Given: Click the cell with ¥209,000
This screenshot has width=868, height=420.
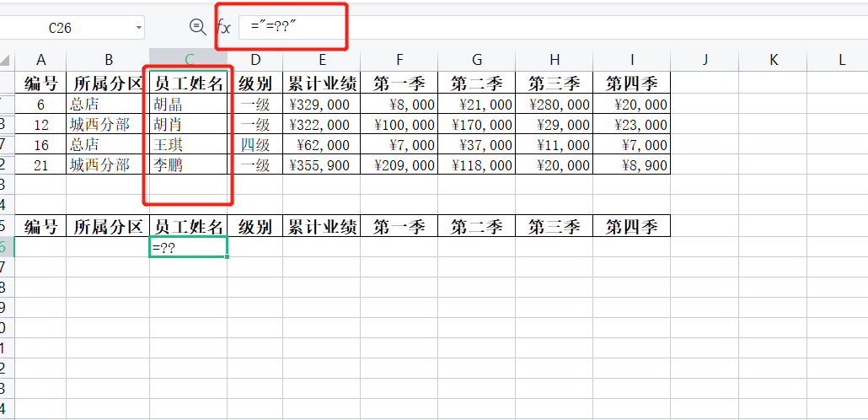Looking at the screenshot, I should [x=399, y=165].
